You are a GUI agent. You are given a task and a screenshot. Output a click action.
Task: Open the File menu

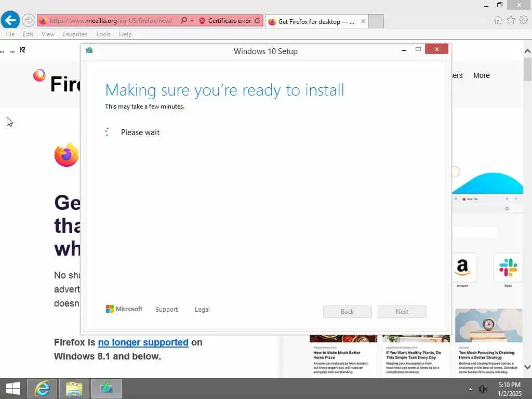coord(10,34)
